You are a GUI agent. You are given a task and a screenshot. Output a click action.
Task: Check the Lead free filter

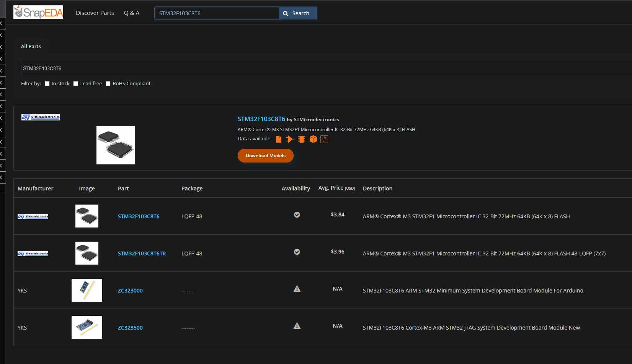(75, 84)
